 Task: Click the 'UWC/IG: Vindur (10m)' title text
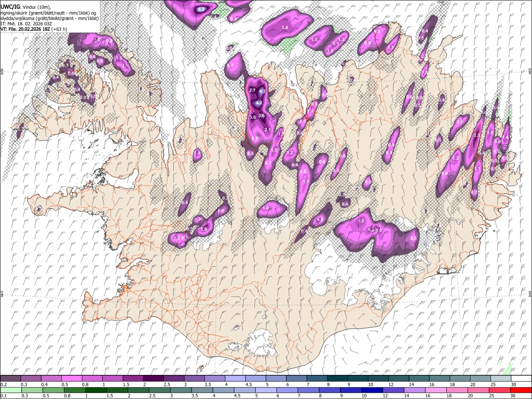tap(26, 7)
